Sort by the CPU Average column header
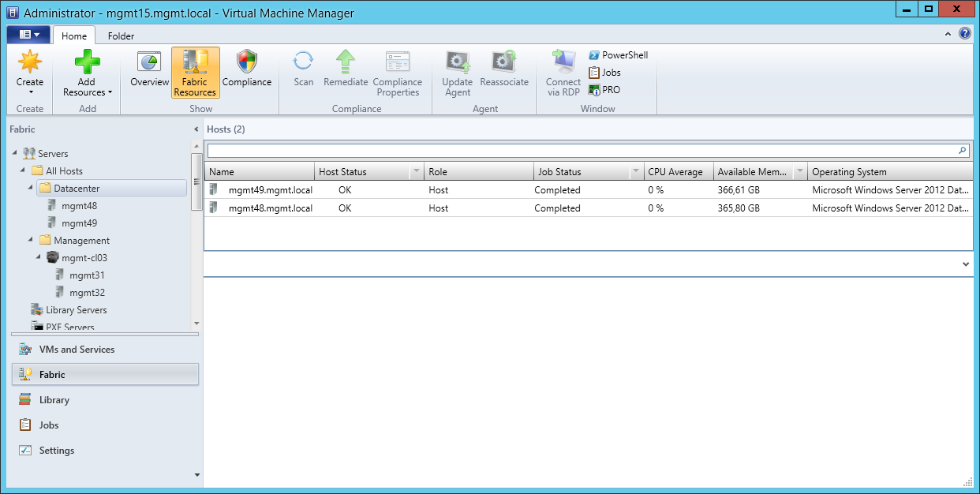 click(679, 172)
